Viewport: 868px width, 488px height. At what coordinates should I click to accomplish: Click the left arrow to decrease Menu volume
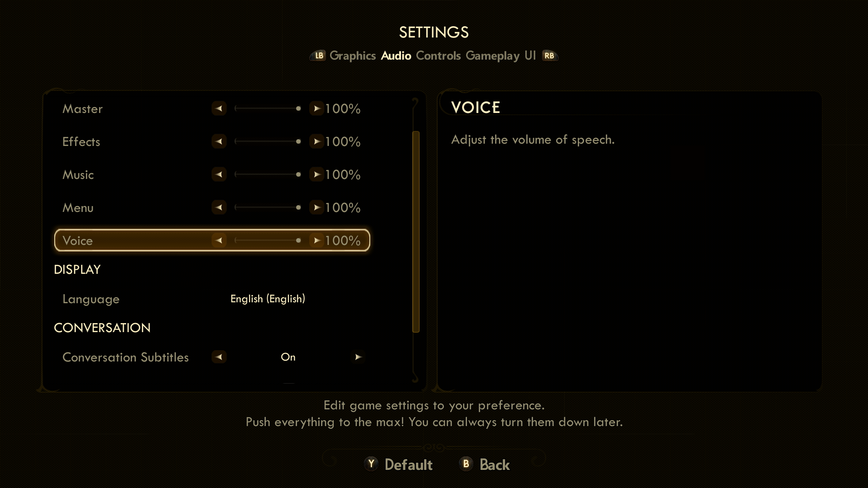pos(218,207)
